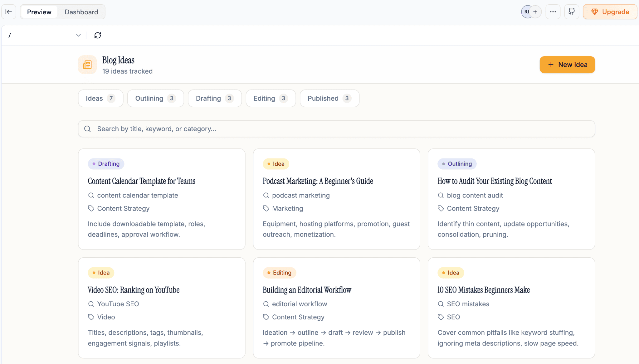Click search icon beside 'podcast marketing'
Image resolution: width=639 pixels, height=364 pixels.
266,195
